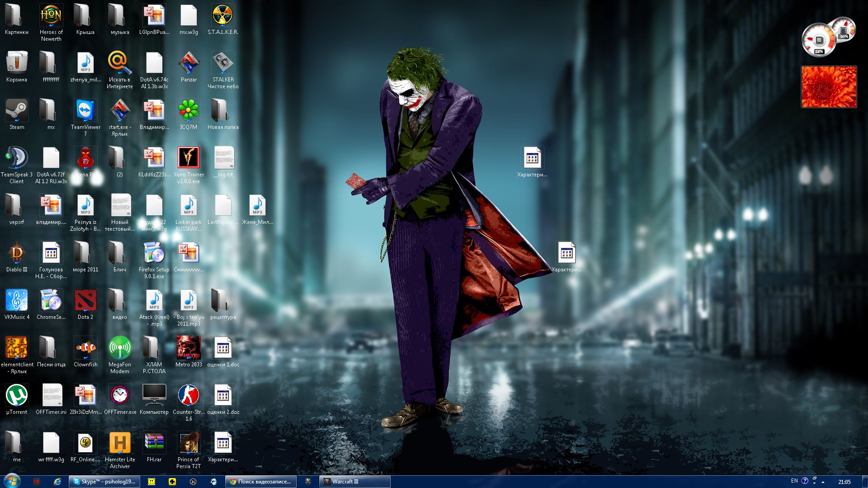Launch the ICQ7M flower icon

[x=189, y=114]
